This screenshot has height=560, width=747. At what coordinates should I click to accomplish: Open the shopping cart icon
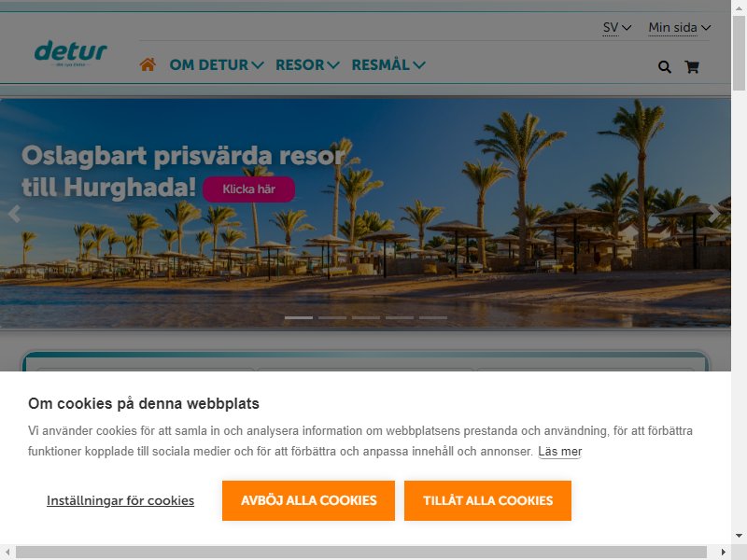pyautogui.click(x=692, y=67)
